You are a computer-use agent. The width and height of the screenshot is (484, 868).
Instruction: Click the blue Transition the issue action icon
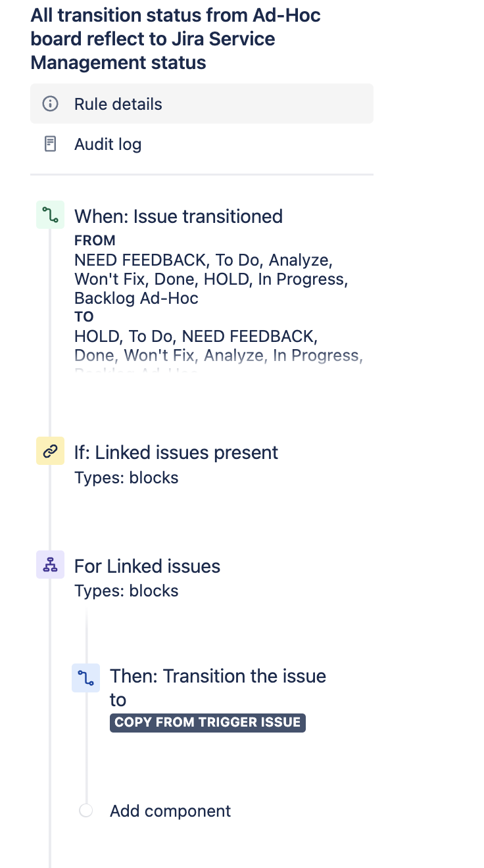click(x=85, y=677)
